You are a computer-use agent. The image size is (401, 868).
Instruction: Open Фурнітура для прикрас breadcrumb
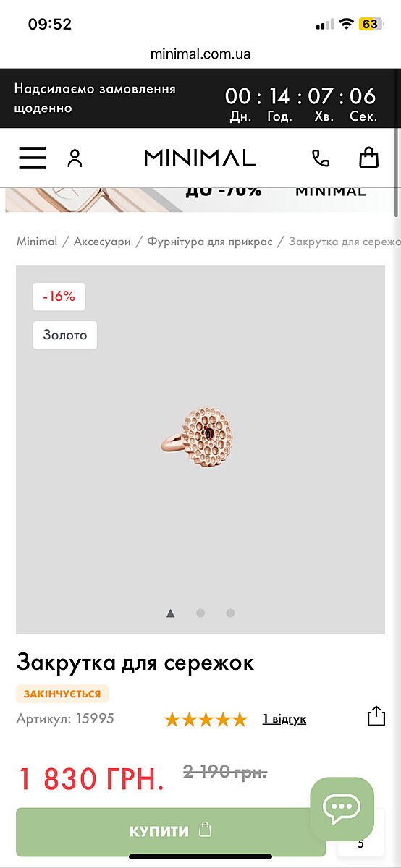click(x=210, y=242)
